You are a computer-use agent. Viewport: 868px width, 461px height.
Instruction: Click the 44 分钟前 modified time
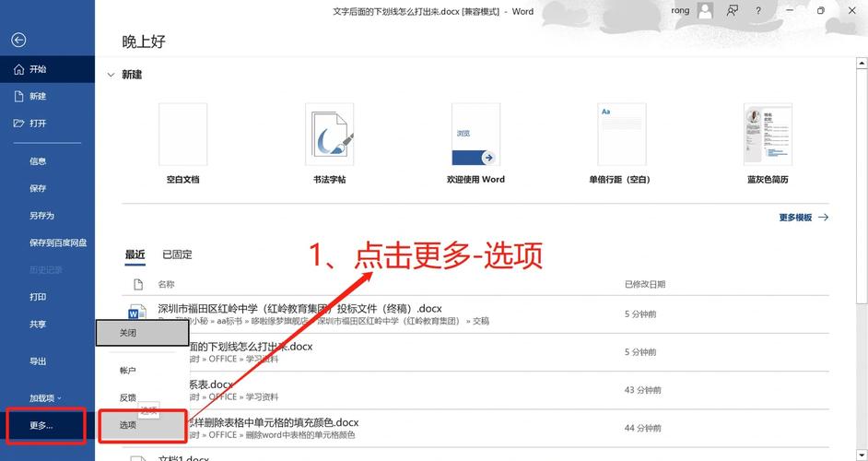click(x=642, y=429)
